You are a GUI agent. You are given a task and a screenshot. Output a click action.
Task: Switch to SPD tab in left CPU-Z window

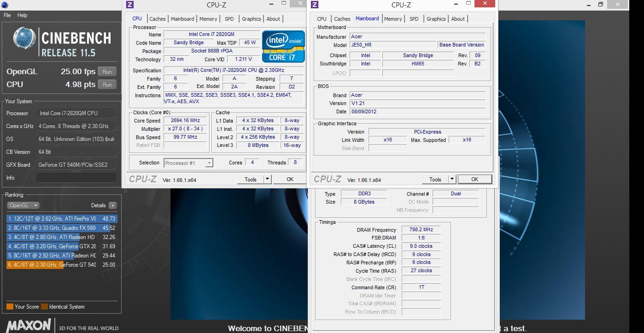point(229,19)
